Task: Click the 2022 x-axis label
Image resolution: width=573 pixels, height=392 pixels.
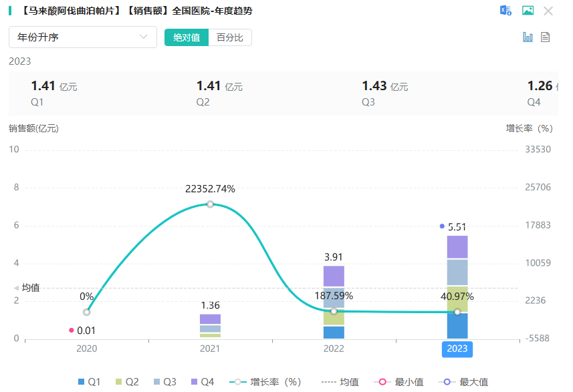Action: (x=334, y=349)
